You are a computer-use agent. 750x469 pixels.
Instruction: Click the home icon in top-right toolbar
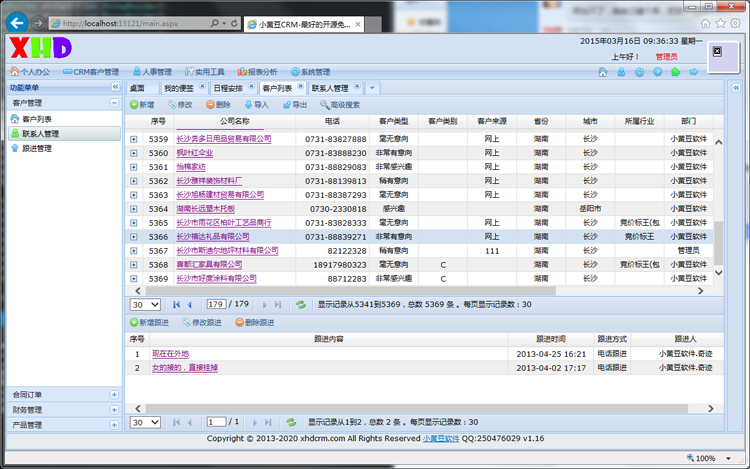pos(602,72)
